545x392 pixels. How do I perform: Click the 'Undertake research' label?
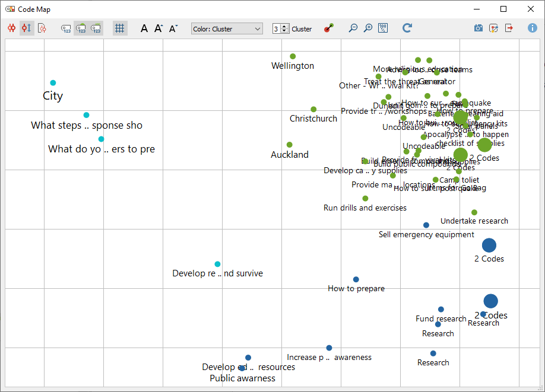pyautogui.click(x=474, y=221)
